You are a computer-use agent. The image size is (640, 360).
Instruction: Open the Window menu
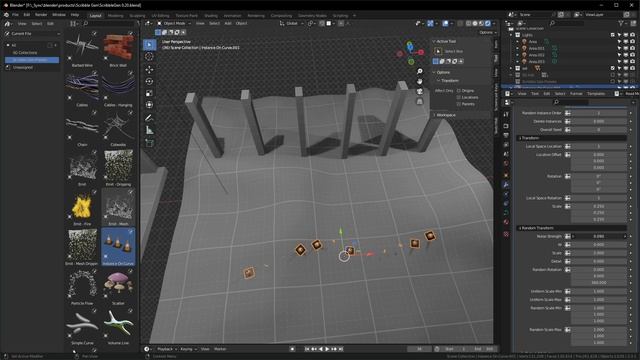tap(59, 15)
